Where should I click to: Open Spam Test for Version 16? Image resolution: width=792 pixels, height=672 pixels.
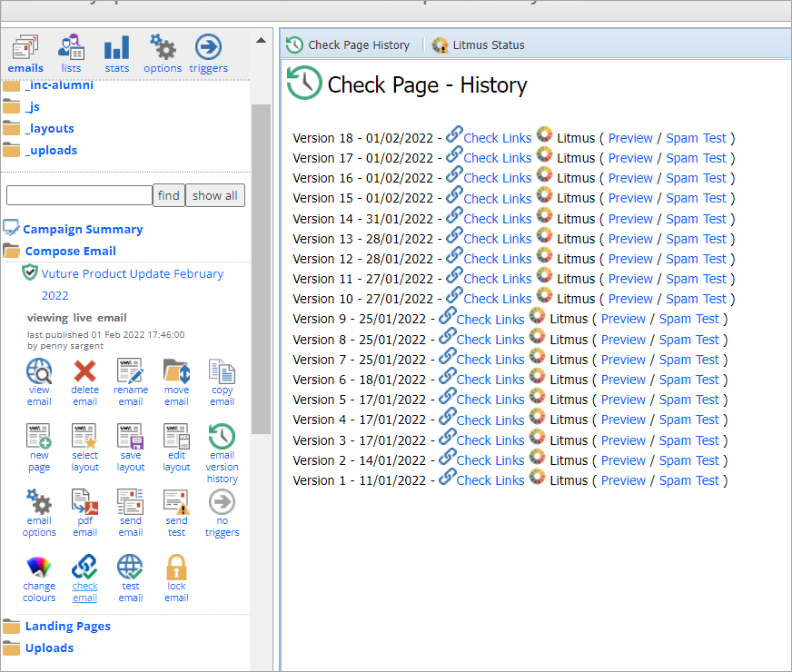click(696, 178)
